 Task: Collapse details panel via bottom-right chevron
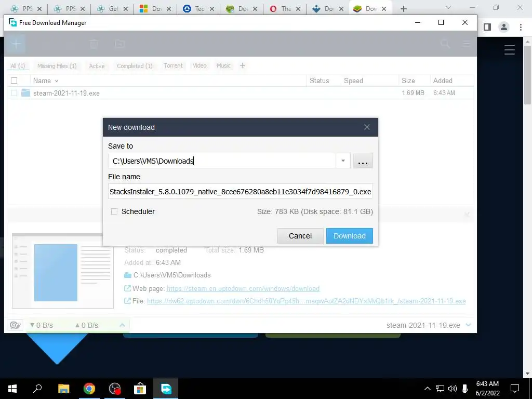click(x=469, y=325)
